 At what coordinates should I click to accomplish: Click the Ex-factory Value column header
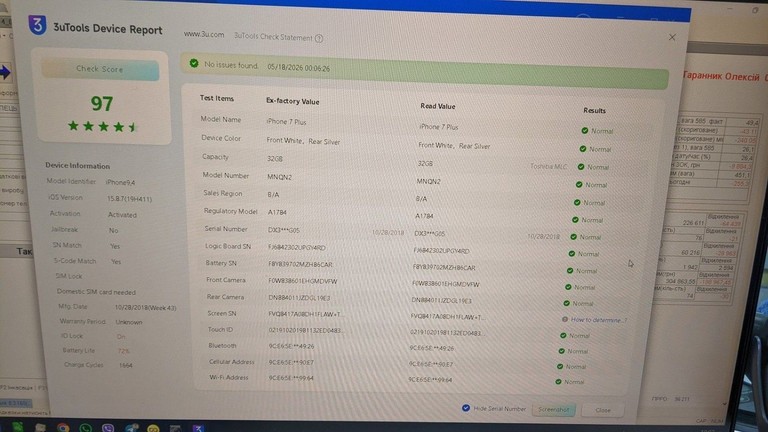(x=292, y=101)
